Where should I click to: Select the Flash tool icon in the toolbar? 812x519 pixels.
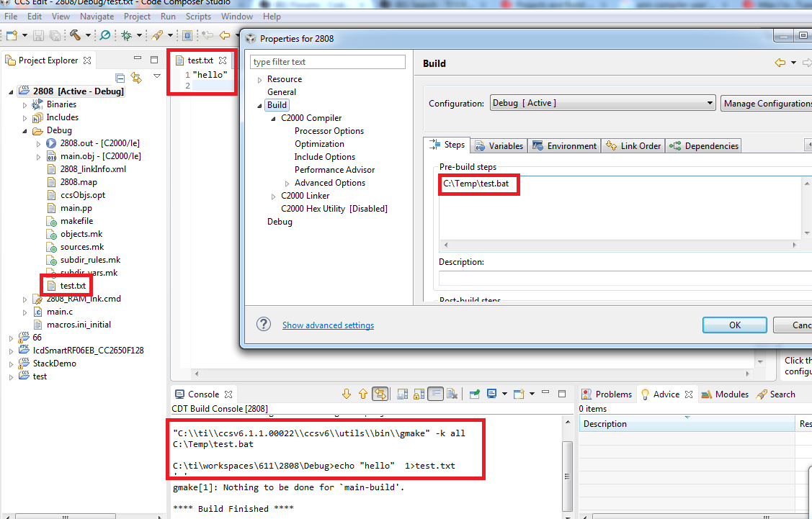pos(157,35)
